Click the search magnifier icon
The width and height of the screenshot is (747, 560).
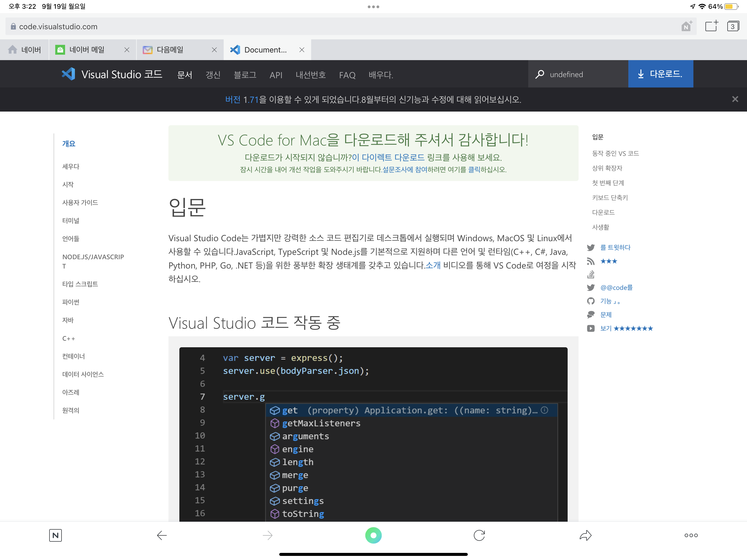[540, 74]
